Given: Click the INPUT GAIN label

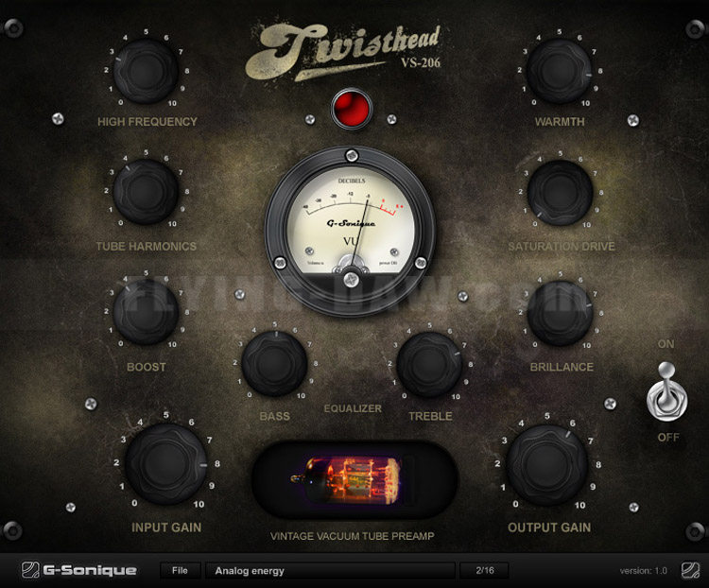Looking at the screenshot, I should click(166, 527).
